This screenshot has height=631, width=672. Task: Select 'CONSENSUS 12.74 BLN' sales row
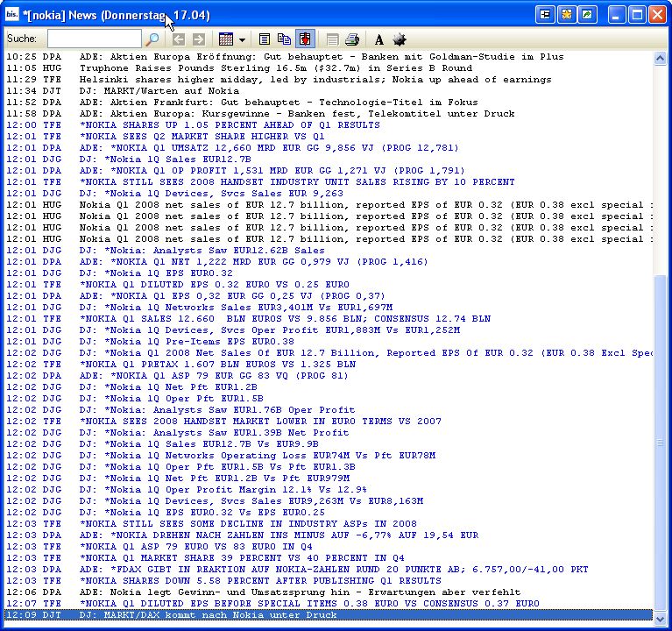click(329, 318)
